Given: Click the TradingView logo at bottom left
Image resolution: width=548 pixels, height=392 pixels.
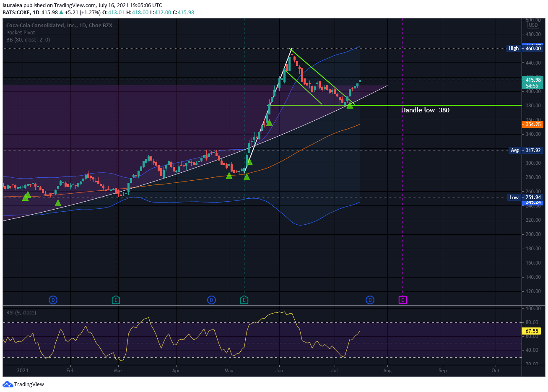Looking at the screenshot, I should [x=23, y=384].
